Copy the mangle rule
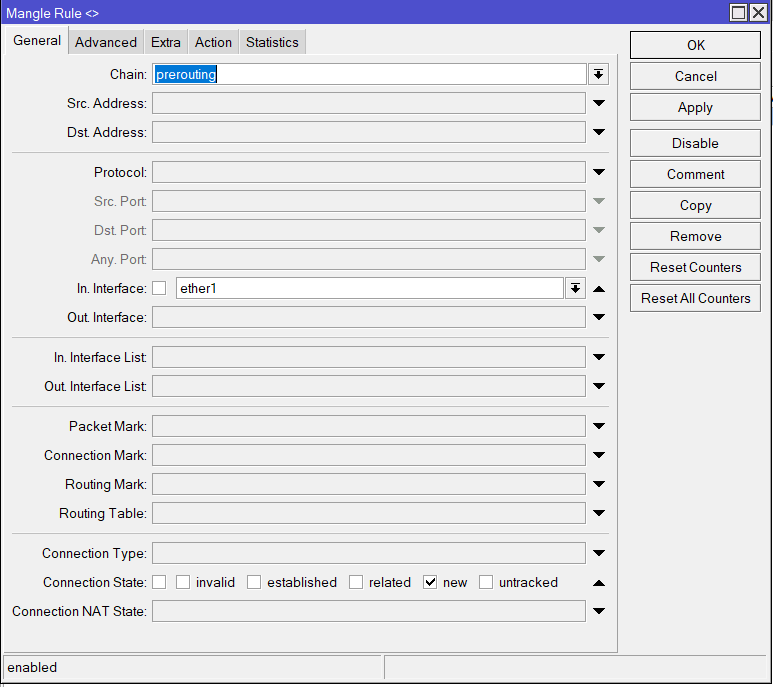The width and height of the screenshot is (773, 687). pyautogui.click(x=695, y=206)
